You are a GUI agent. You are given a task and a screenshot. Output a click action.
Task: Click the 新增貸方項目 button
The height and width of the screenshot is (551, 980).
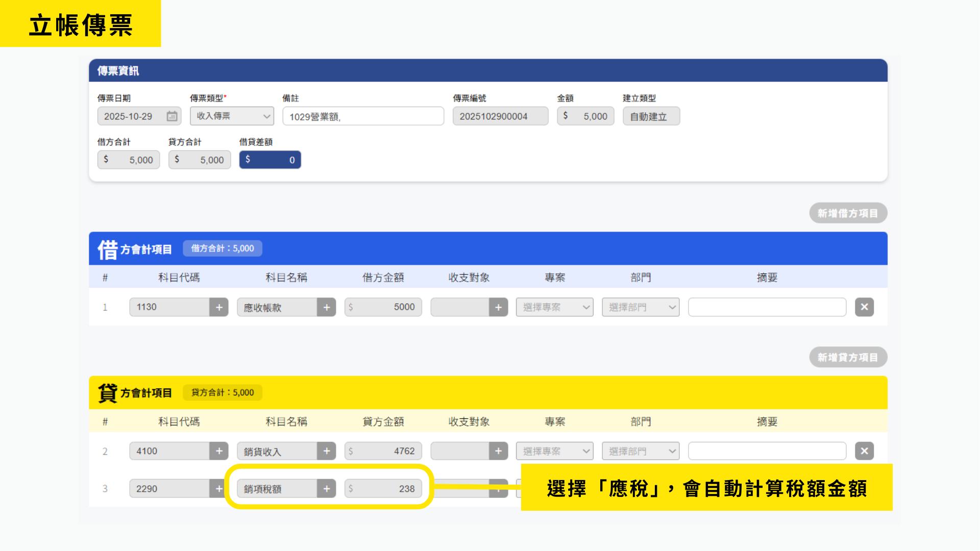click(x=848, y=357)
